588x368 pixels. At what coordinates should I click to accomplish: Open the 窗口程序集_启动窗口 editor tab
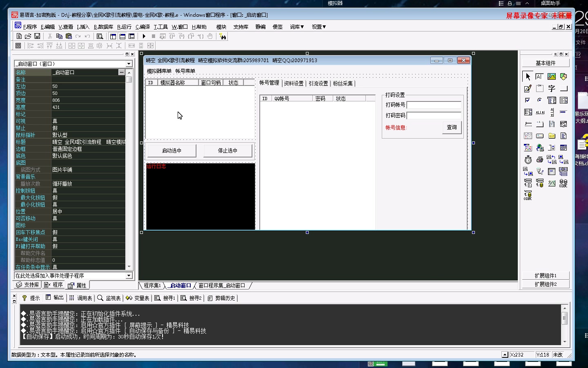click(x=222, y=285)
